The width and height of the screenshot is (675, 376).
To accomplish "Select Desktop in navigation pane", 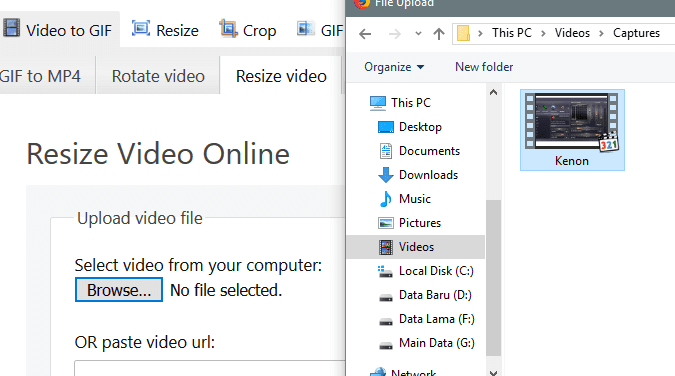I will [x=420, y=127].
